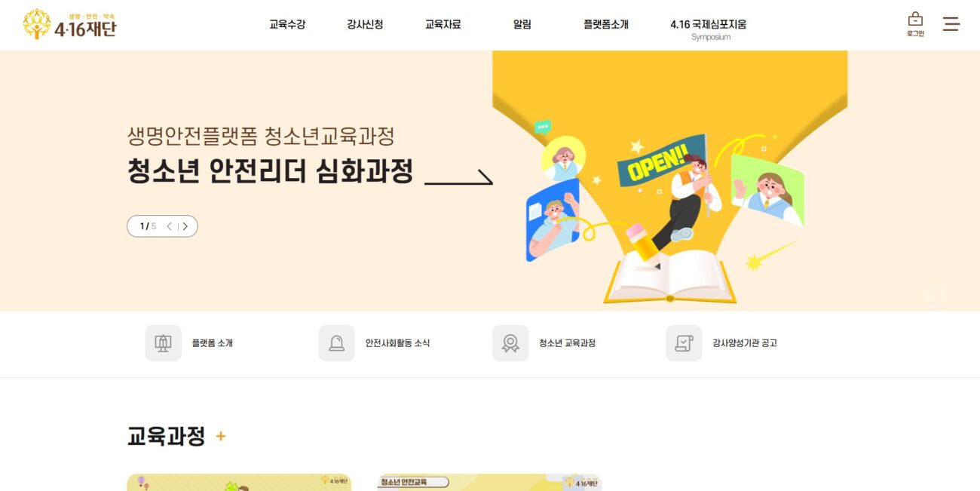This screenshot has width=980, height=491.
Task: Click the 청소년 안전리더 심화과정 headline
Action: [270, 171]
